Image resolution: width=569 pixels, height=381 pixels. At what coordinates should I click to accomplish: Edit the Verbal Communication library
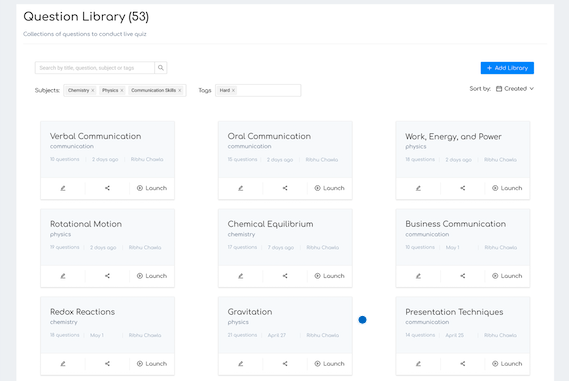(x=63, y=188)
